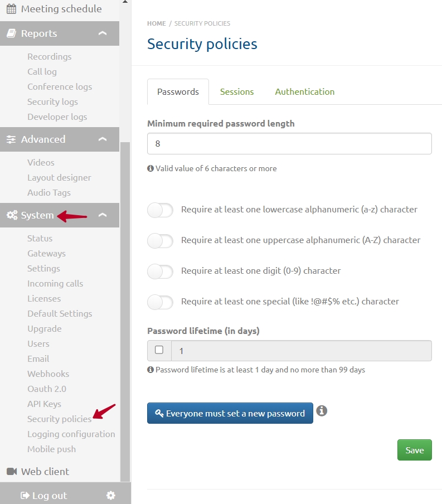Viewport: 442px width, 504px height.
Task: Open the Authentication tab
Action: tap(305, 92)
